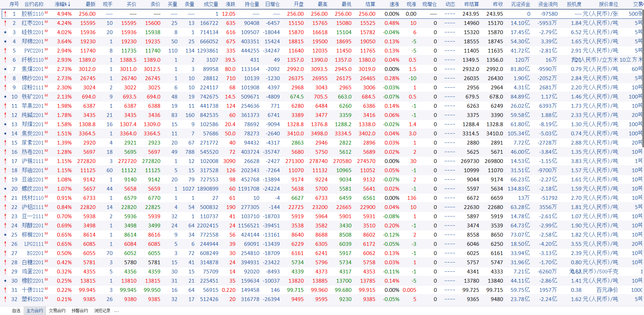Image resolution: width=644 pixels, height=315 pixels.
Task: Select the 白糖2201 contract name
Action: click(x=32, y=262)
